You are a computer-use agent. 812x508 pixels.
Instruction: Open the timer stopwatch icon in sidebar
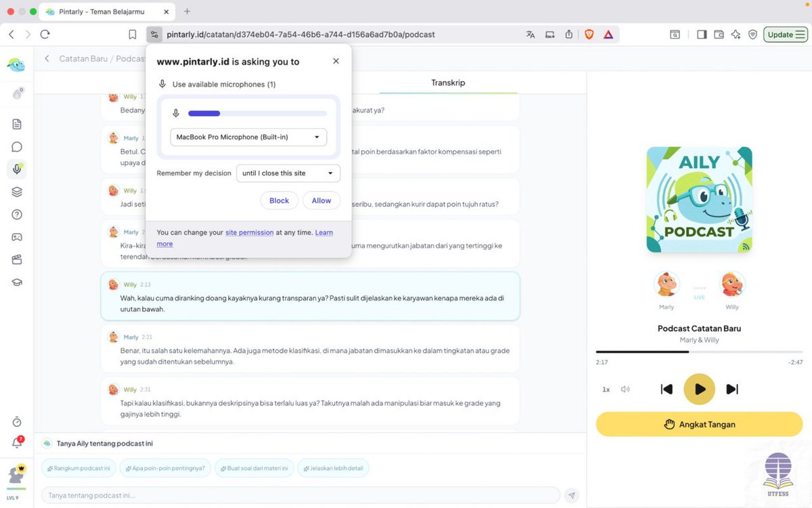coord(17,421)
